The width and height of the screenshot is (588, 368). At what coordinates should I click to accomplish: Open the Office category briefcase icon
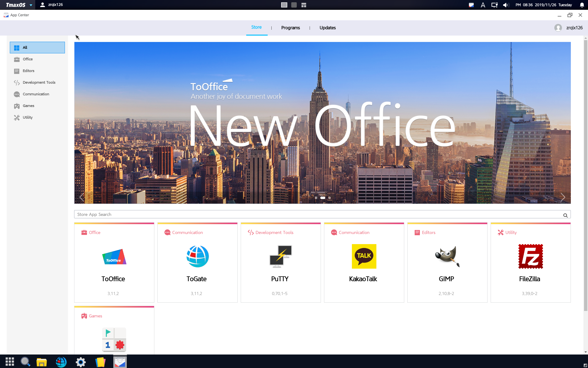pos(17,59)
